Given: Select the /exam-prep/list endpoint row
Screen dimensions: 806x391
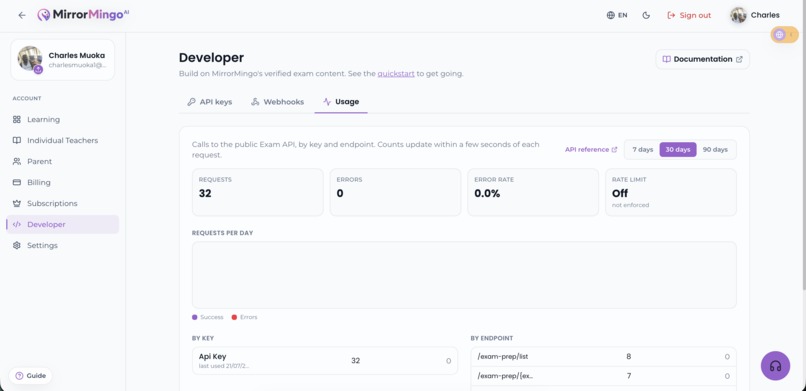Looking at the screenshot, I should [603, 357].
